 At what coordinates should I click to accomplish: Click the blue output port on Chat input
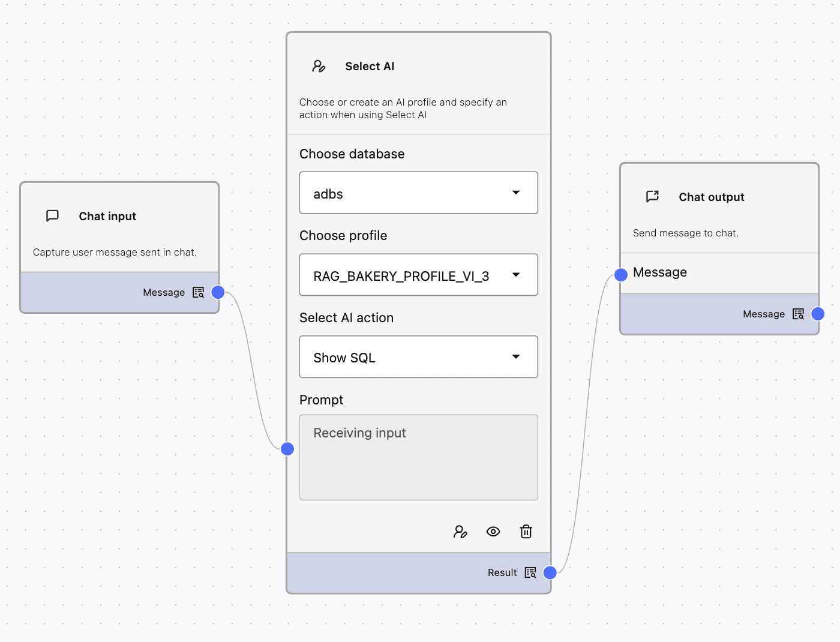coord(217,292)
